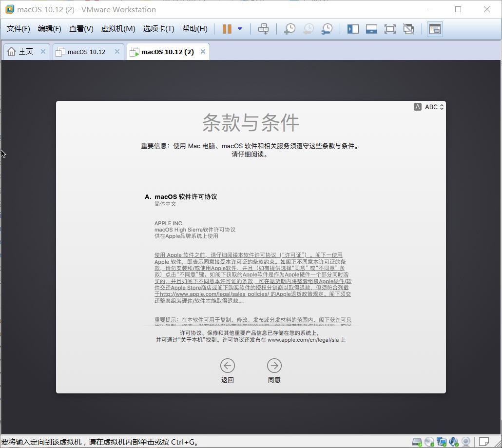Close the macOS 10.12 (2) tab
This screenshot has width=502, height=448.
click(x=203, y=52)
